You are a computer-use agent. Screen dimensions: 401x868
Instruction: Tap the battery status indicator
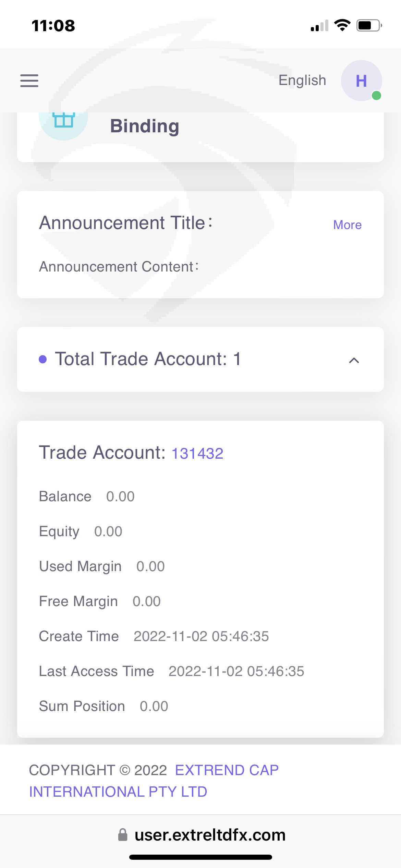pos(369,25)
